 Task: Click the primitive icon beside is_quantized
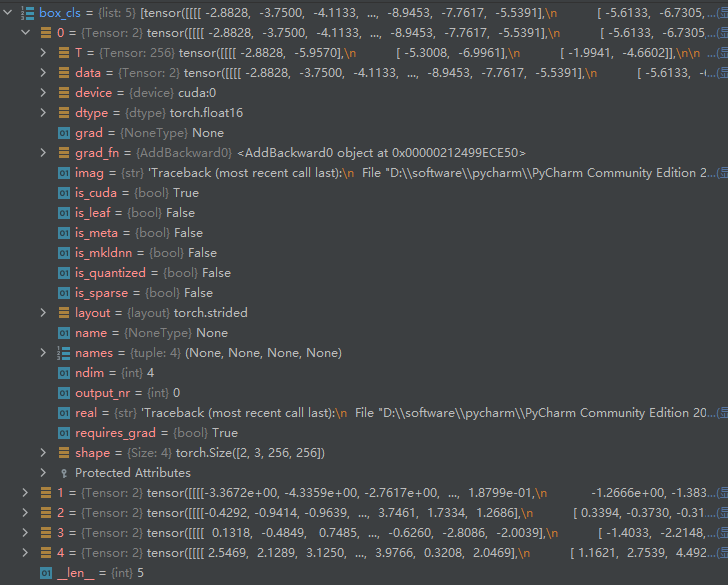tap(64, 273)
